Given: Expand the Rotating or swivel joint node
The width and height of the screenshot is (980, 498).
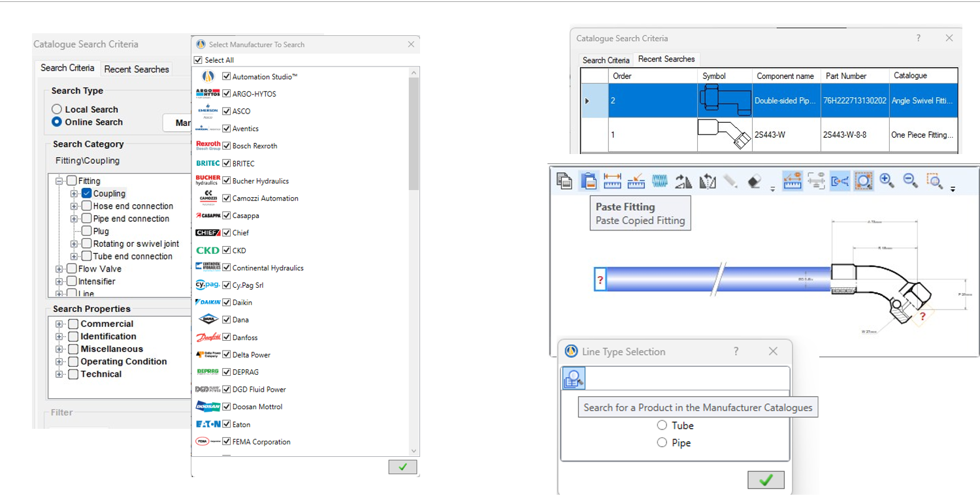Looking at the screenshot, I should 74,244.
